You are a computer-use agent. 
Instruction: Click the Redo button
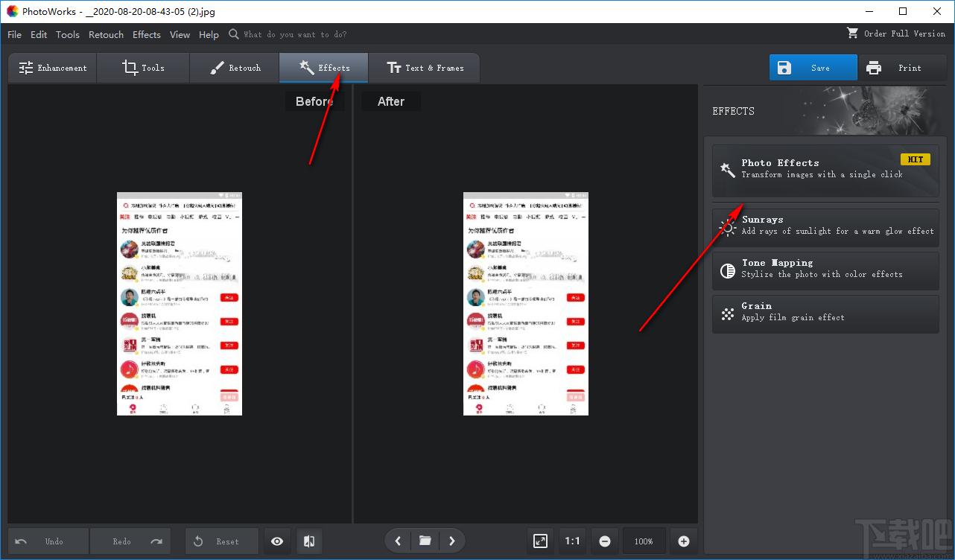coord(130,541)
